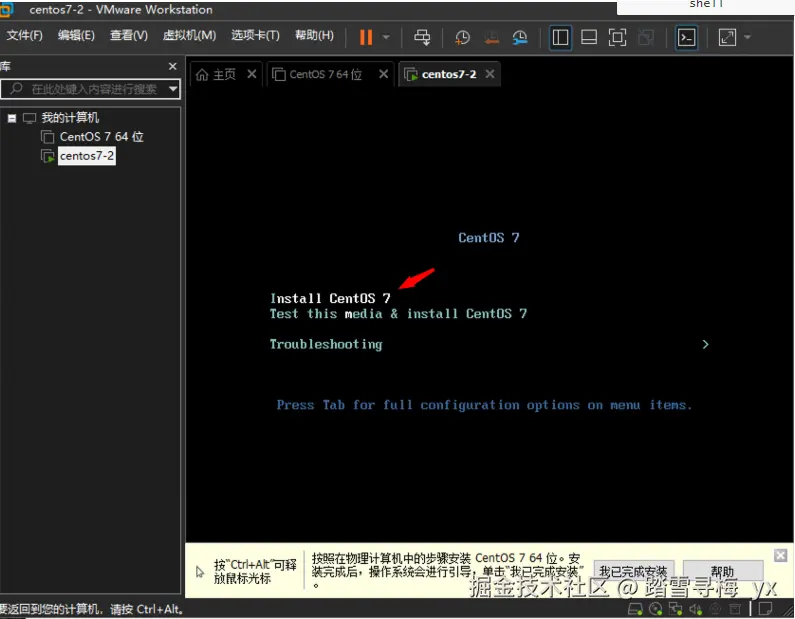795x619 pixels.
Task: Open the power options dropdown arrow beside pause
Action: coord(386,37)
